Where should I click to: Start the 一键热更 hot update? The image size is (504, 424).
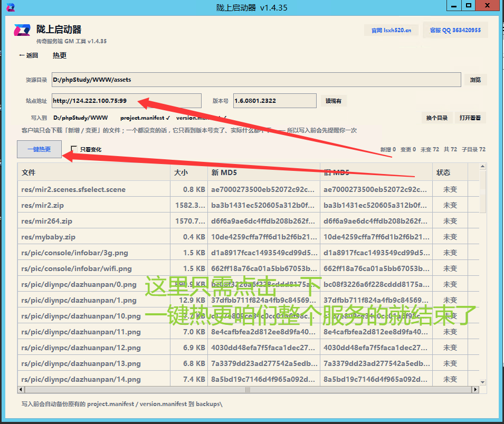click(x=39, y=149)
